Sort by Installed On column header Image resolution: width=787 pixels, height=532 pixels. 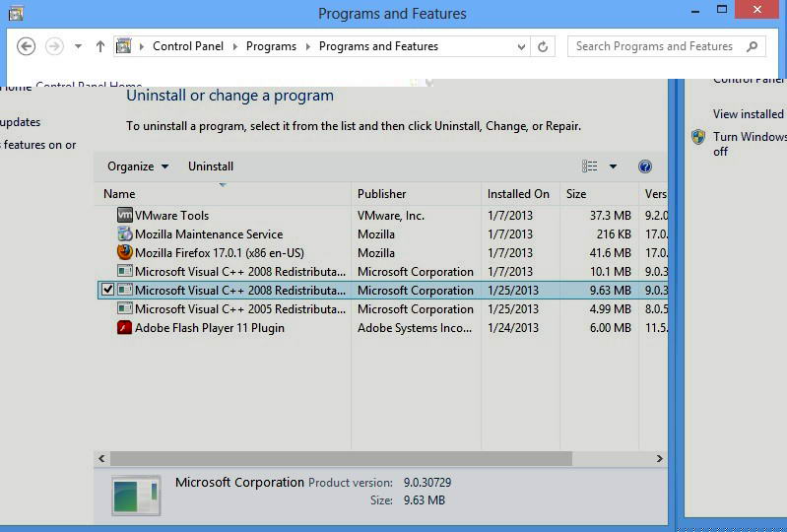tap(518, 194)
